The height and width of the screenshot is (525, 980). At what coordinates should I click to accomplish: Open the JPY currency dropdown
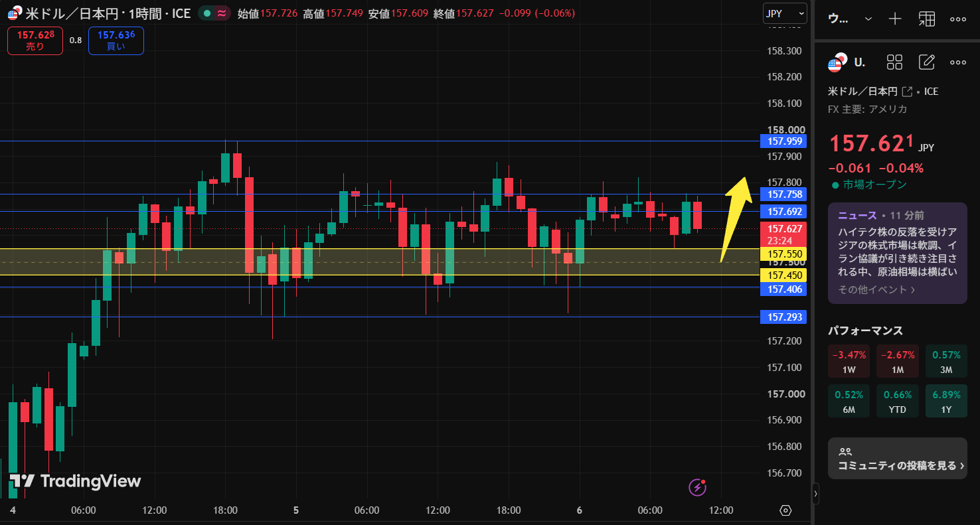[784, 13]
